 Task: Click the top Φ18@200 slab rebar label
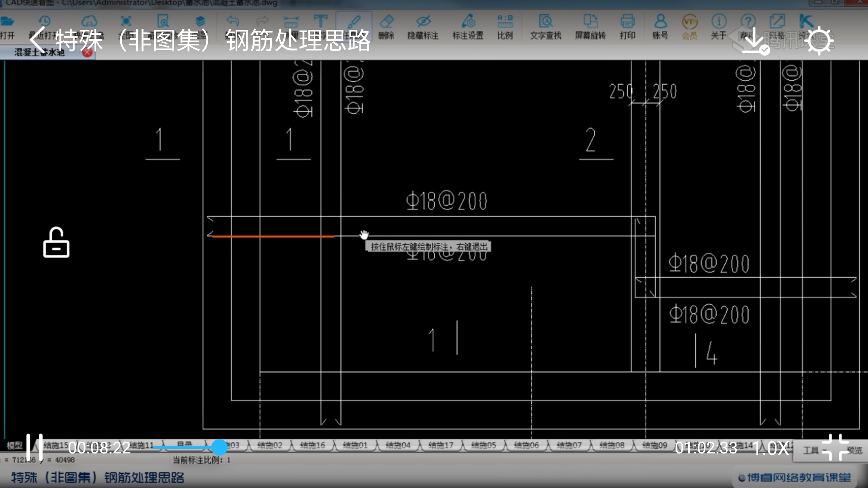coord(447,201)
